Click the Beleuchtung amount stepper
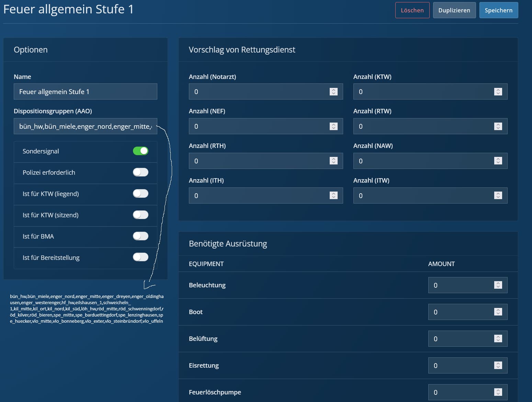 point(498,285)
